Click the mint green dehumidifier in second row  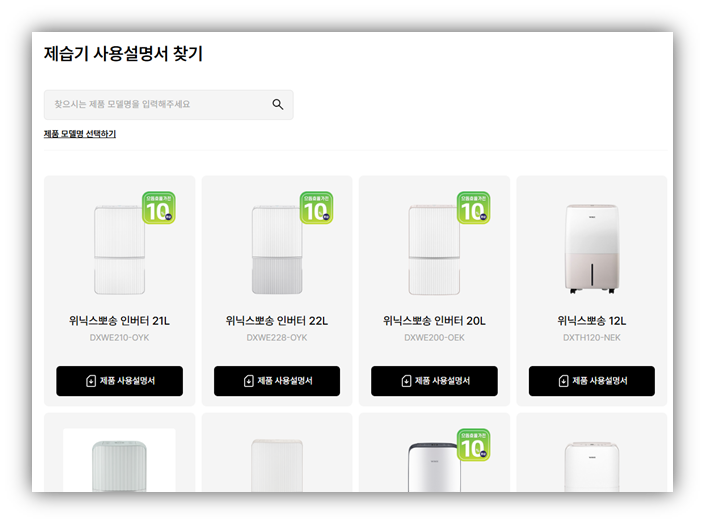(x=120, y=466)
